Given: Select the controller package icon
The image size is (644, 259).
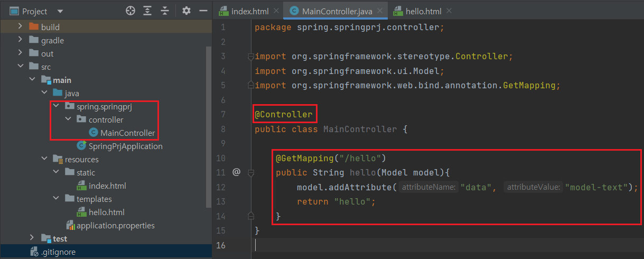Looking at the screenshot, I should click(x=81, y=119).
